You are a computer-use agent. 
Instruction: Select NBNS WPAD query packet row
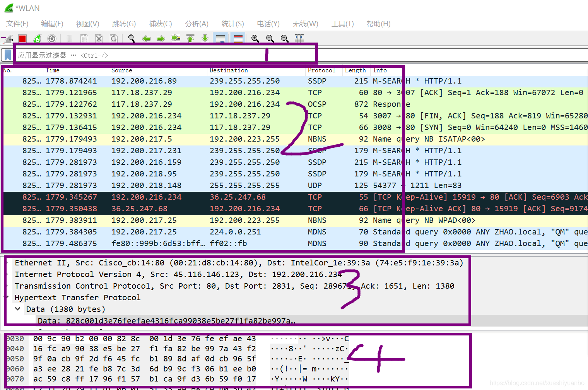(x=294, y=220)
